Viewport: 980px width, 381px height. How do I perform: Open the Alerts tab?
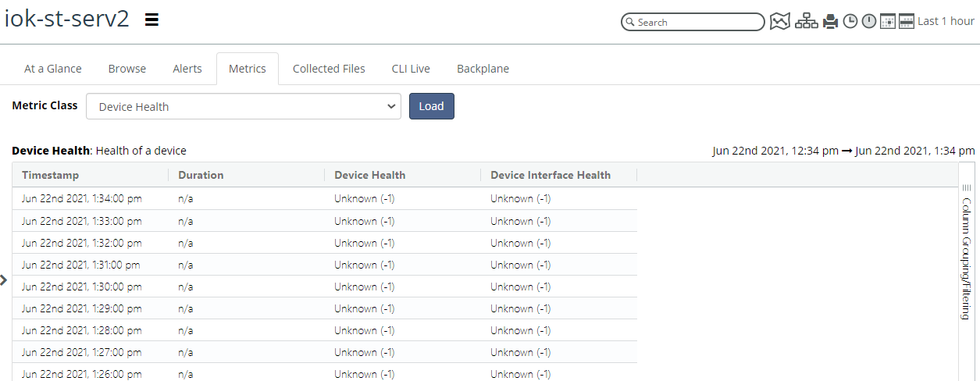pyautogui.click(x=187, y=69)
